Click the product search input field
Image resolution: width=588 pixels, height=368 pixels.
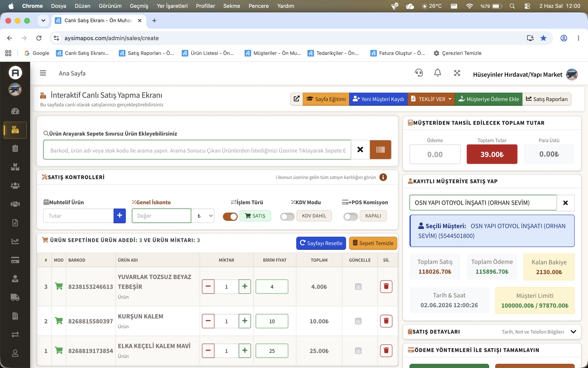tap(197, 150)
